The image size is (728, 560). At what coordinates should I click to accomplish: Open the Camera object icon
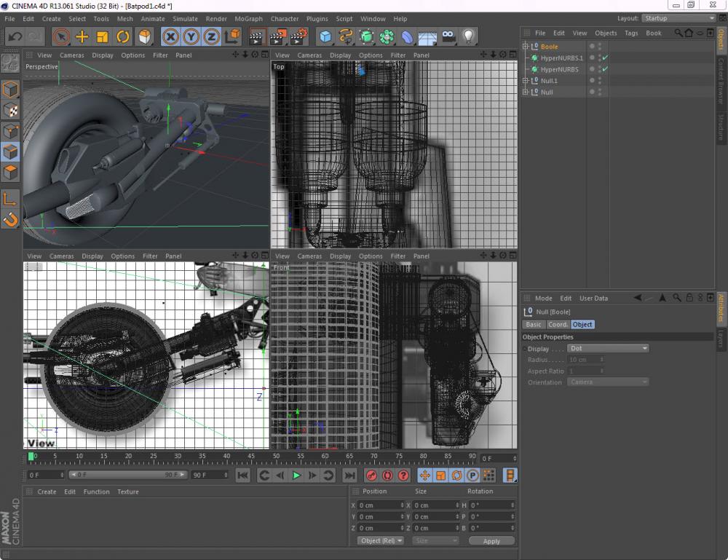click(448, 36)
